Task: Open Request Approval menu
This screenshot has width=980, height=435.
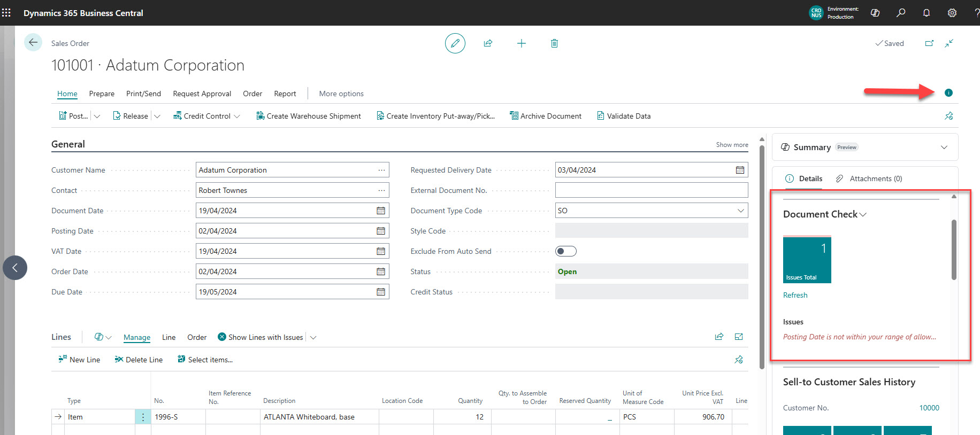Action: [202, 94]
